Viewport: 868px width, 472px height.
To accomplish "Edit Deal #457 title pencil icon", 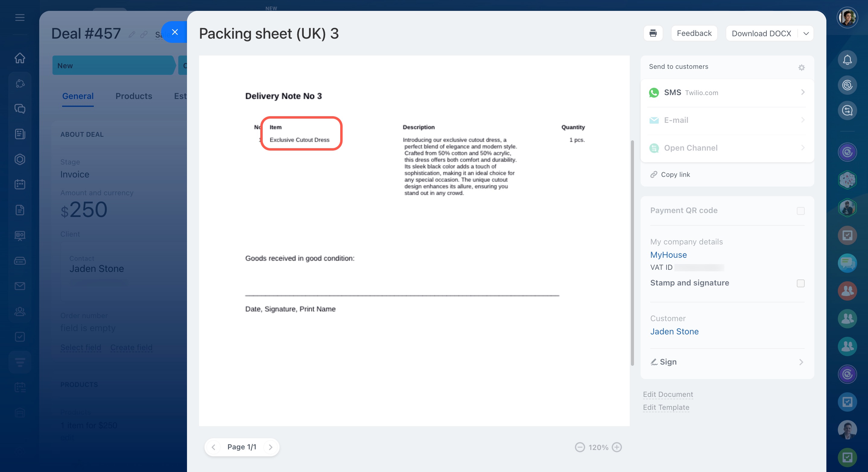I will tap(132, 34).
